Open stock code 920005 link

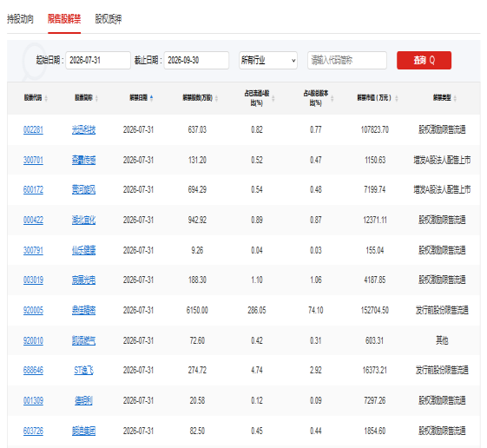pyautogui.click(x=33, y=310)
